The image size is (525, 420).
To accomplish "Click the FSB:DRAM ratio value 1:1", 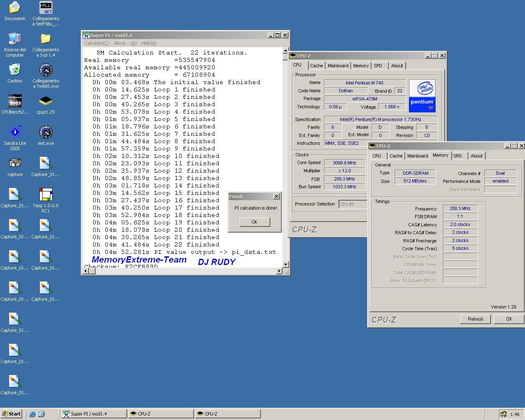I will [x=460, y=216].
